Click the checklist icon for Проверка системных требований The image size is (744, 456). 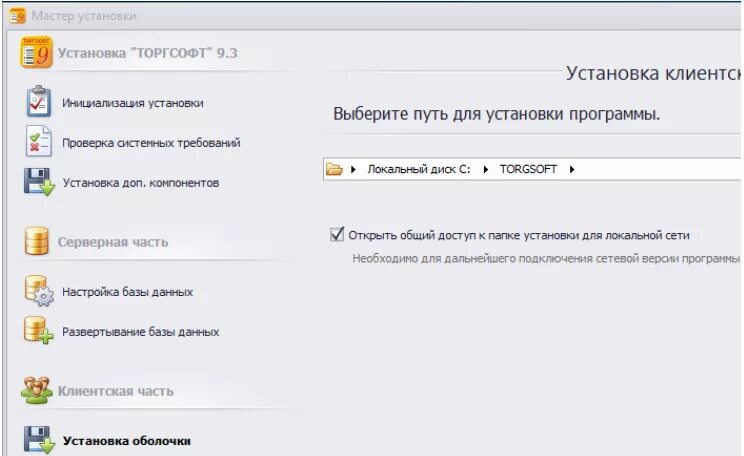pos(38,141)
